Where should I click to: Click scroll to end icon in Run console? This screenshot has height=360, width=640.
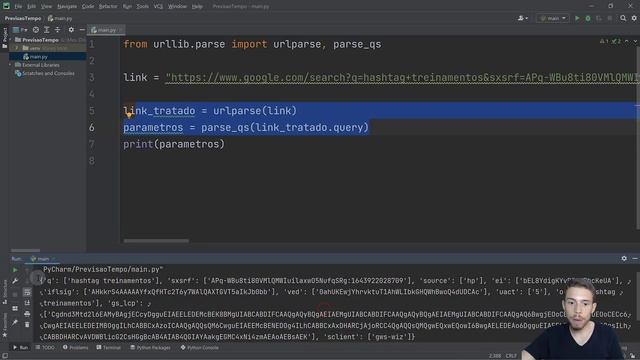coord(27,303)
